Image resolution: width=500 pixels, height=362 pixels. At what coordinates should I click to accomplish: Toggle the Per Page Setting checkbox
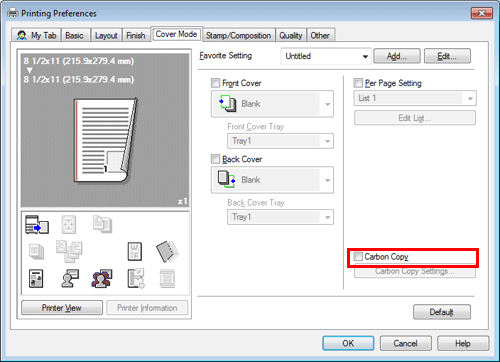(358, 83)
